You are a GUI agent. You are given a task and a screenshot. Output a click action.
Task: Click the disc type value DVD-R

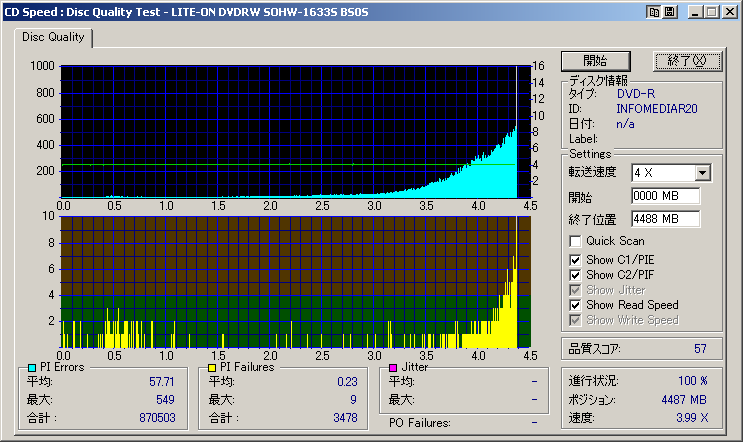tap(636, 94)
